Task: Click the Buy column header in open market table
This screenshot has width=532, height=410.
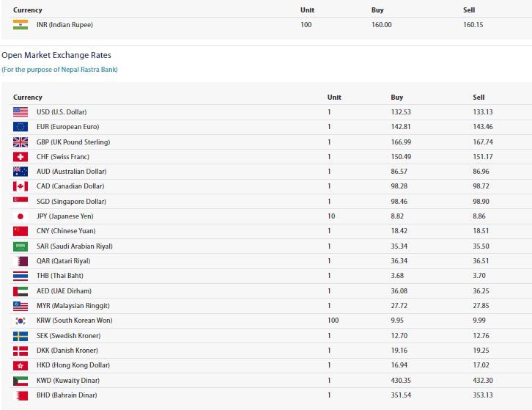Action: [x=396, y=97]
